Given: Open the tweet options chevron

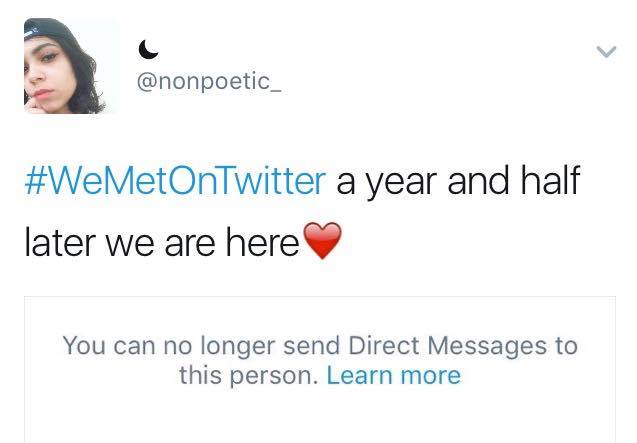Looking at the screenshot, I should 604,52.
